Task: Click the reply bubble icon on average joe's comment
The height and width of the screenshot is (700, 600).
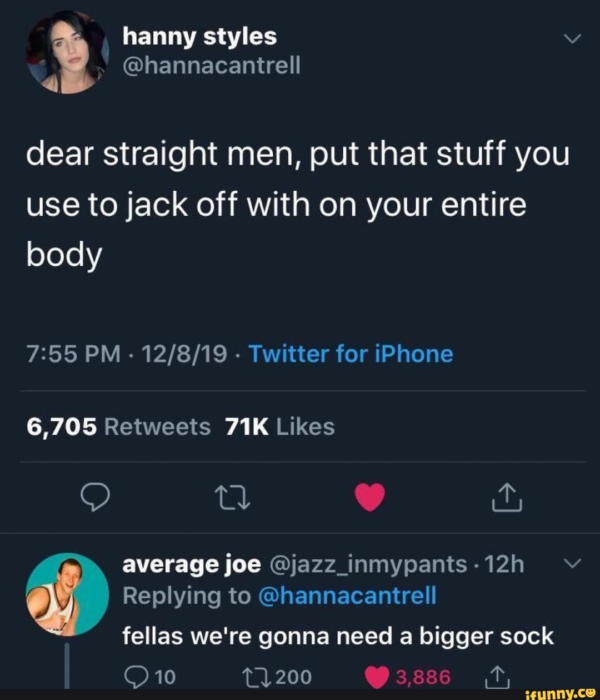Action: click(138, 676)
